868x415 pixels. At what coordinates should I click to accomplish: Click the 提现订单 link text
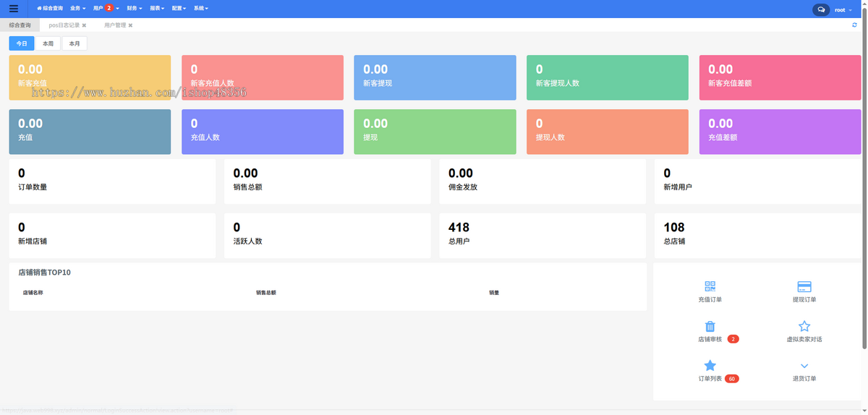click(804, 299)
